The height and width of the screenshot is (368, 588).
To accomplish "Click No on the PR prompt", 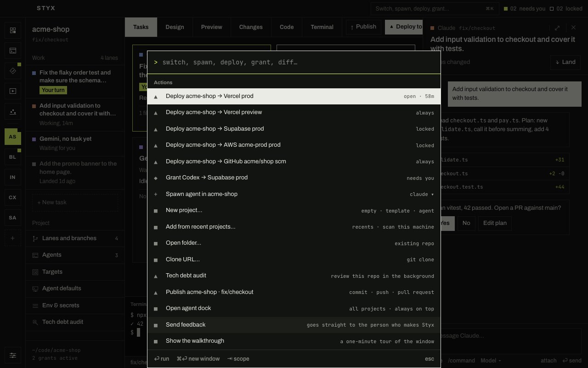I will (466, 223).
